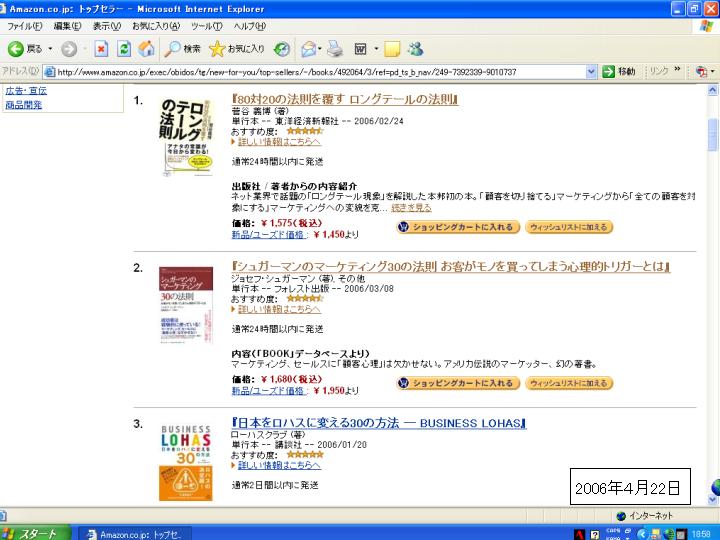This screenshot has height=540, width=720.
Task: Add book 1 to shopping cart button
Action: click(x=458, y=227)
